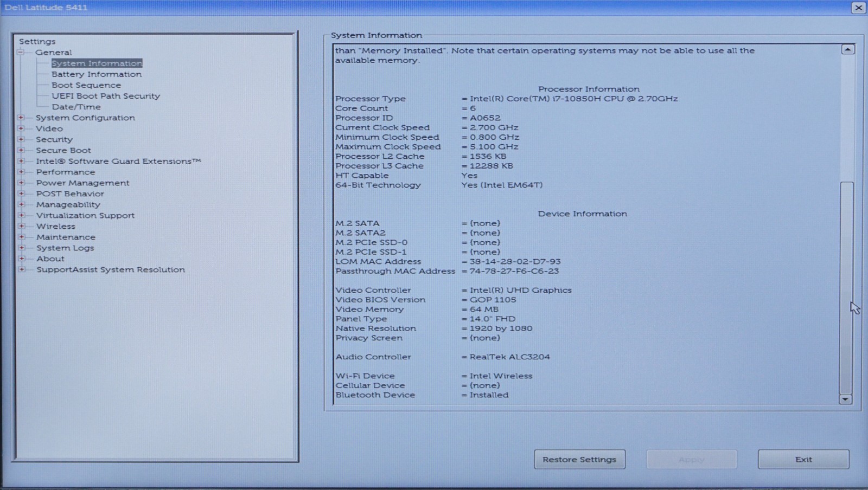Select the Security category label
Screen dimensions: 868x490
pyautogui.click(x=54, y=139)
